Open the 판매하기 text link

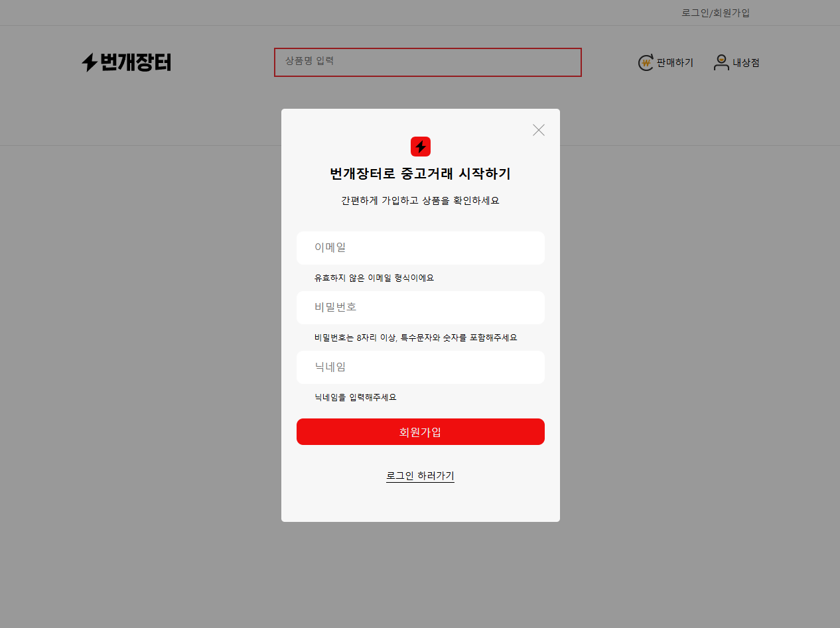pyautogui.click(x=675, y=63)
